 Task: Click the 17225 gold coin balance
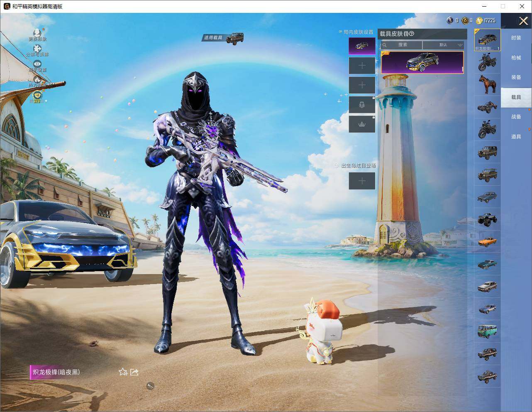click(486, 20)
